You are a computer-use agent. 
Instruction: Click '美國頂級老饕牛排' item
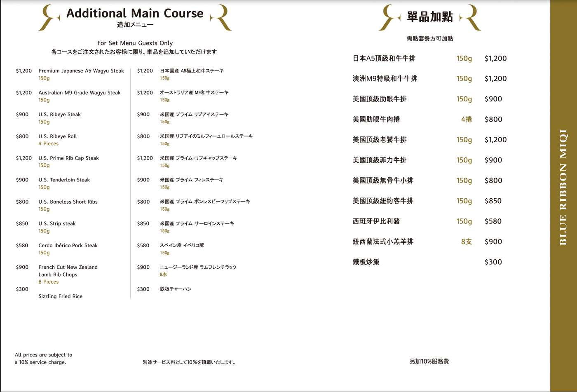coord(380,140)
